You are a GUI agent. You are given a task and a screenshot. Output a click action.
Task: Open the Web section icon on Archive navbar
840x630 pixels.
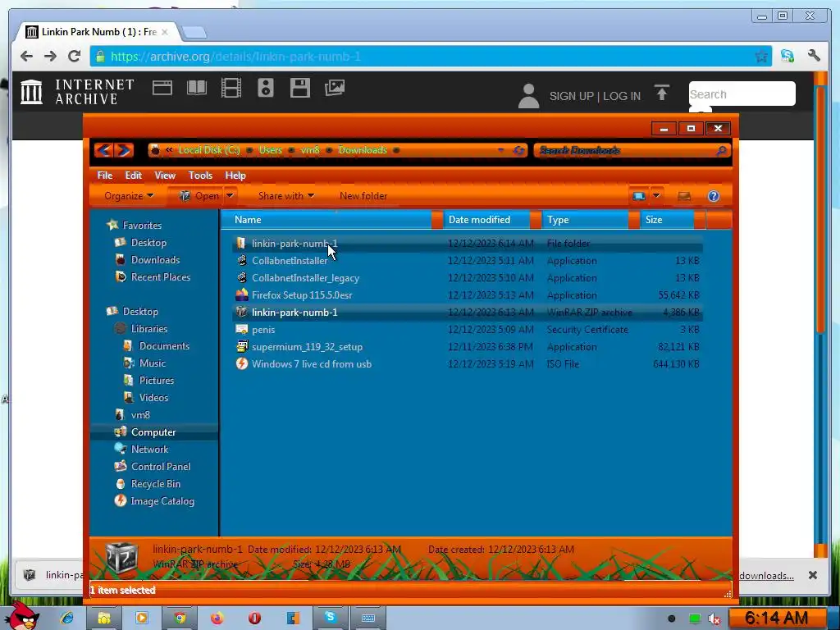(x=162, y=88)
